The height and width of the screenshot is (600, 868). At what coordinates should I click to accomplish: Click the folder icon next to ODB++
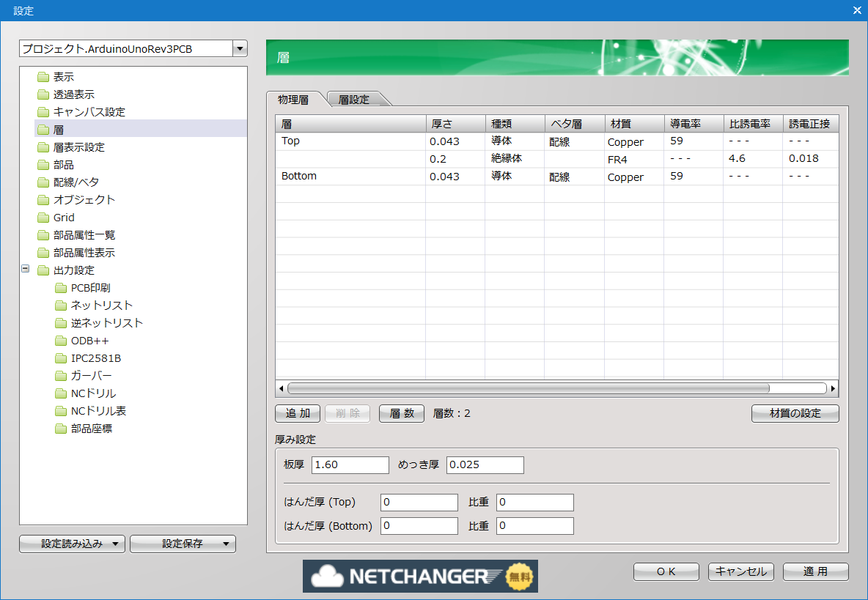tap(61, 341)
